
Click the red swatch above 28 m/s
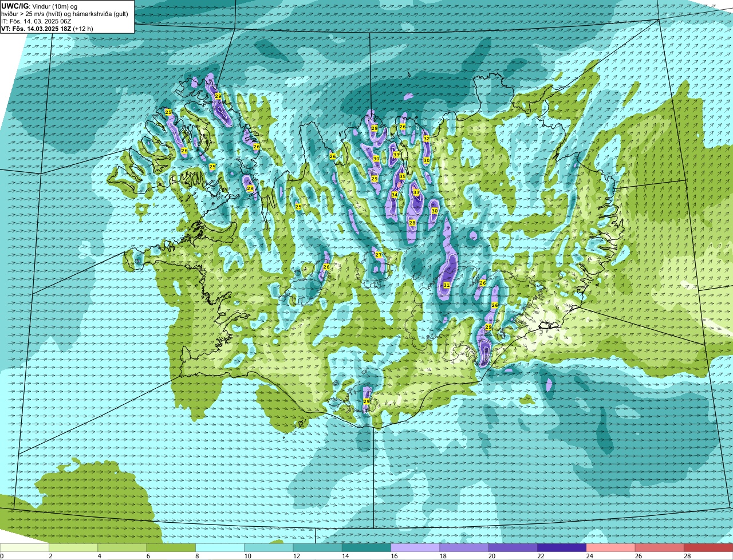708,548
